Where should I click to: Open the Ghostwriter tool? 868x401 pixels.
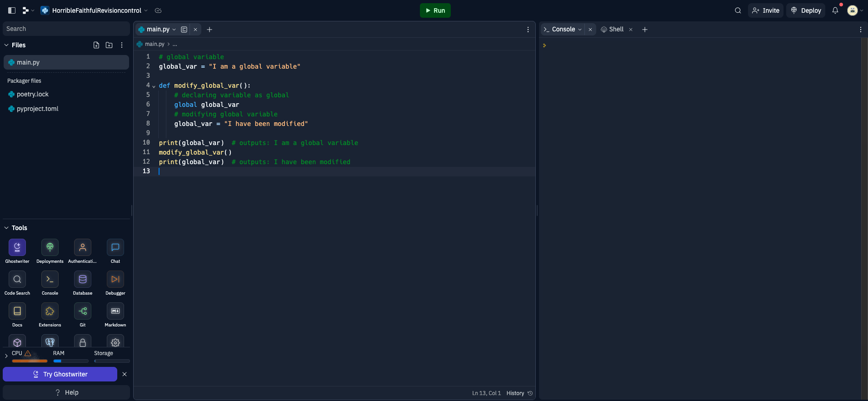click(17, 247)
